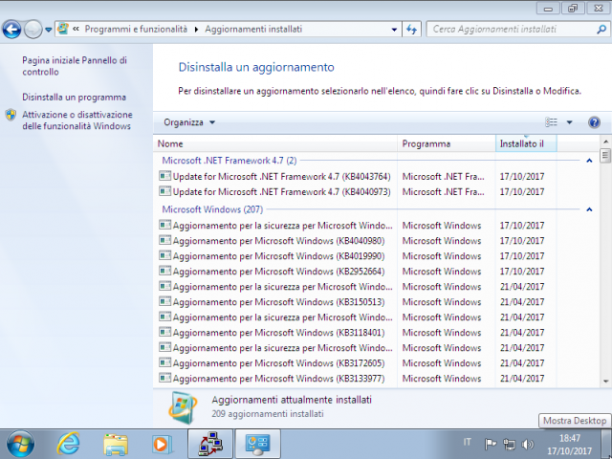The image size is (612, 459).
Task: Refresh the Aggiornamenti installati view
Action: pyautogui.click(x=412, y=29)
